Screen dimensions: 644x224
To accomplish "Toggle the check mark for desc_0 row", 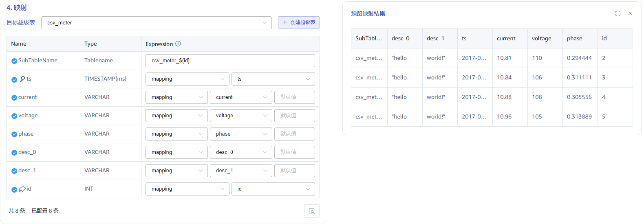I will (x=14, y=153).
